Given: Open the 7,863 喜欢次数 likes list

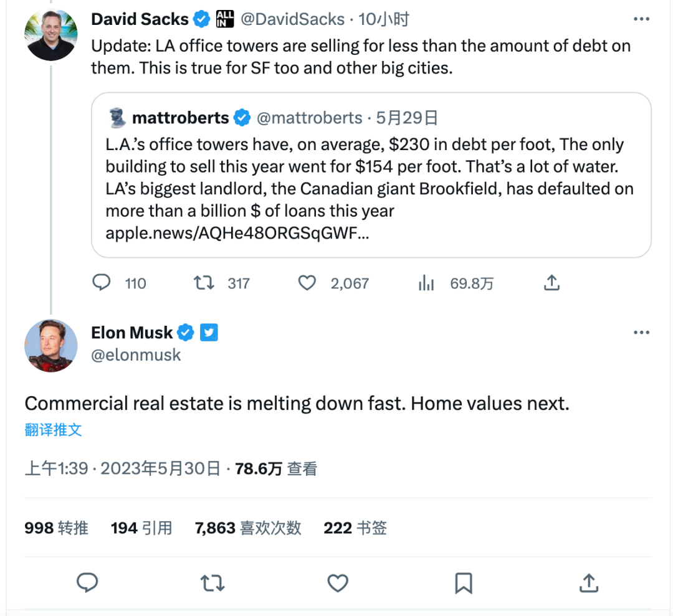Looking at the screenshot, I should click(x=248, y=528).
